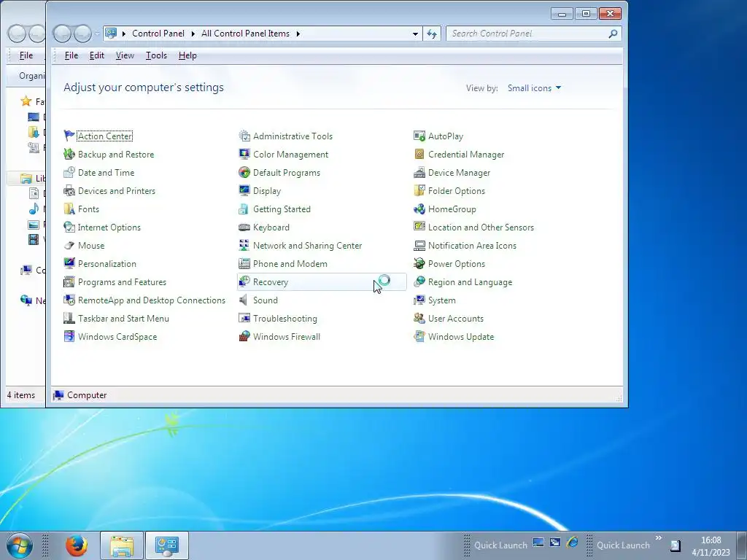
Task: Open the Credential Manager icon
Action: 419,155
